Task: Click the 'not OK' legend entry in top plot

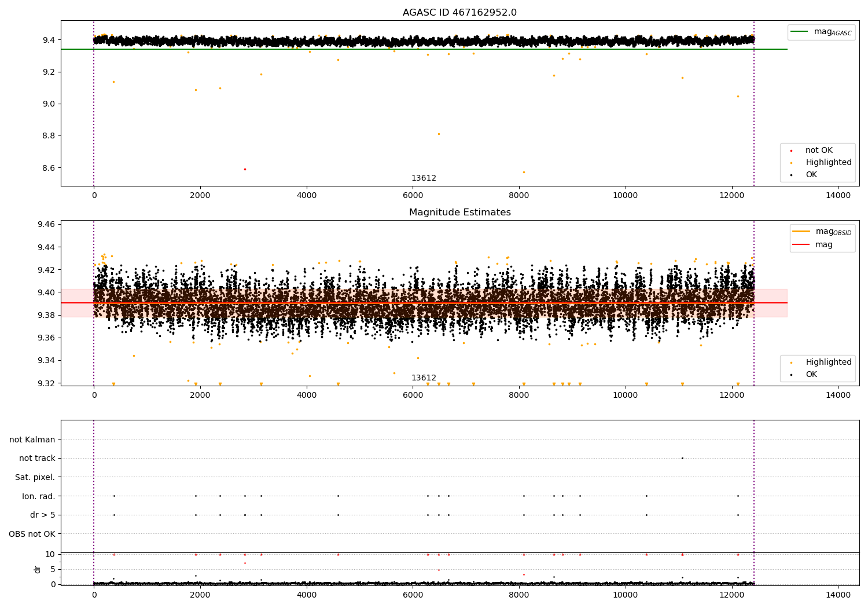Action: [x=819, y=151]
